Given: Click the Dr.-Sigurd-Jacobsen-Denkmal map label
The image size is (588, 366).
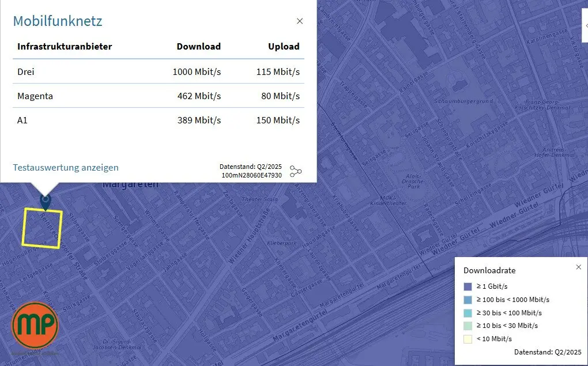Looking at the screenshot, I should click(117, 344).
